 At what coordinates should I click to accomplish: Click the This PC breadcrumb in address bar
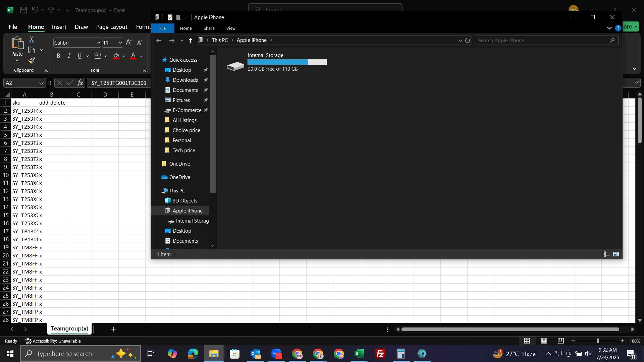coord(220,40)
